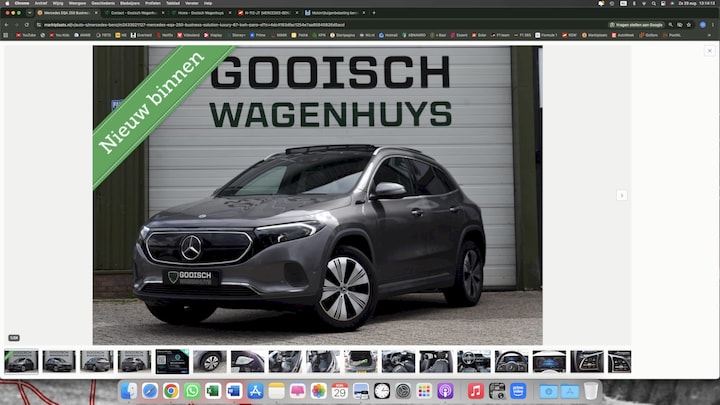This screenshot has height=405, width=720.
Task: Open the Chrome profile avatar
Action: pos(703,25)
